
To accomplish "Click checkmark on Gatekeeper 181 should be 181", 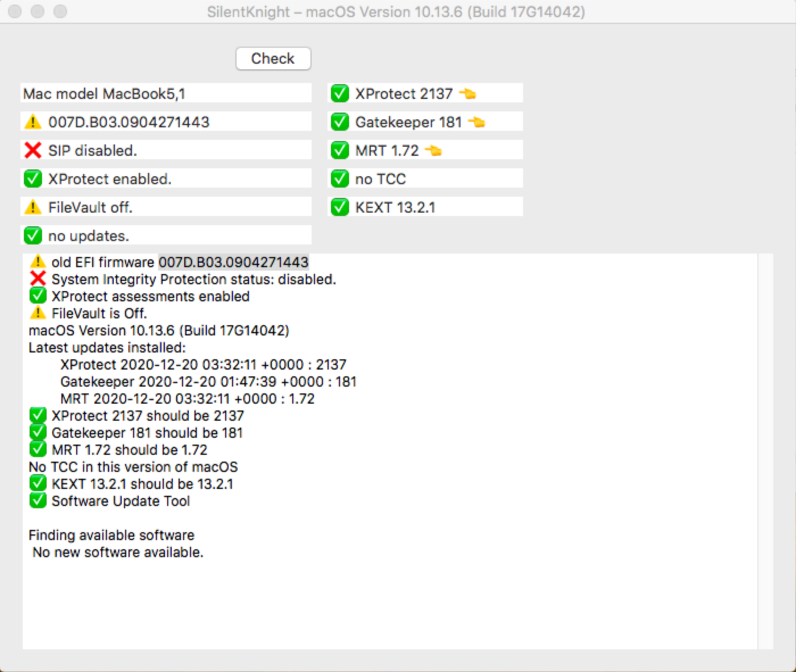I will point(38,432).
